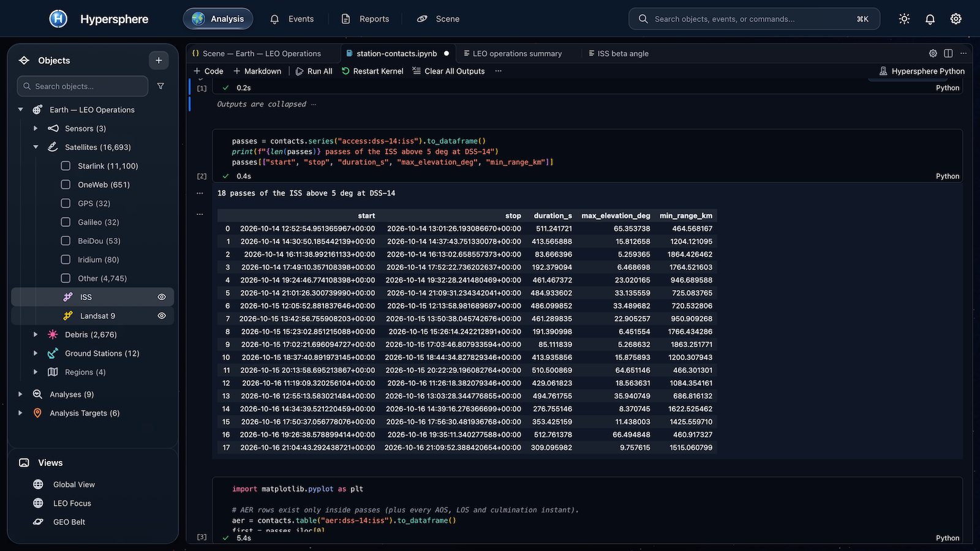Screen dimensions: 980x551
Task: Add a Markdown cell
Action: (x=257, y=71)
